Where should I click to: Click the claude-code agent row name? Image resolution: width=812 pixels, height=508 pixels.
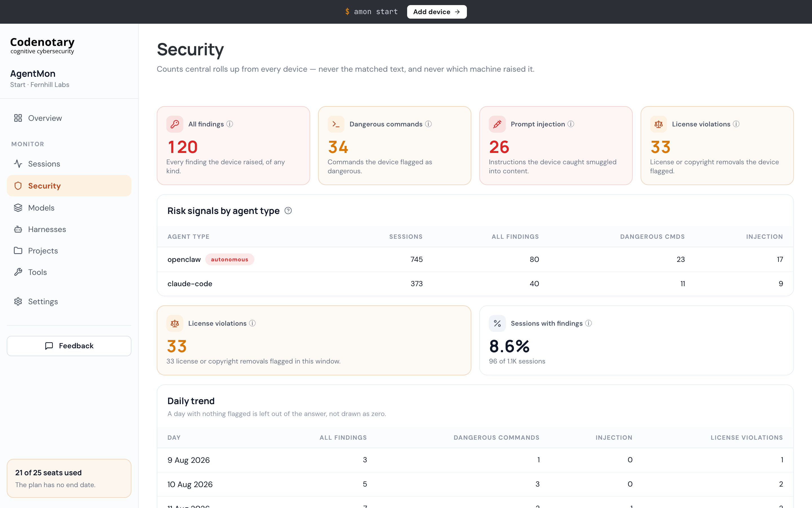pyautogui.click(x=189, y=284)
